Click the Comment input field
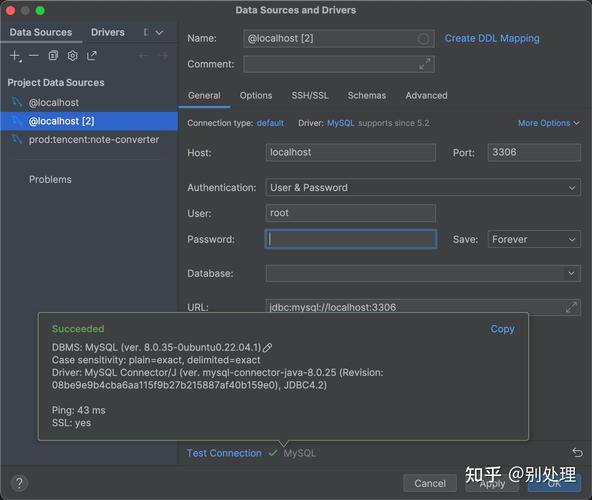 pos(339,64)
